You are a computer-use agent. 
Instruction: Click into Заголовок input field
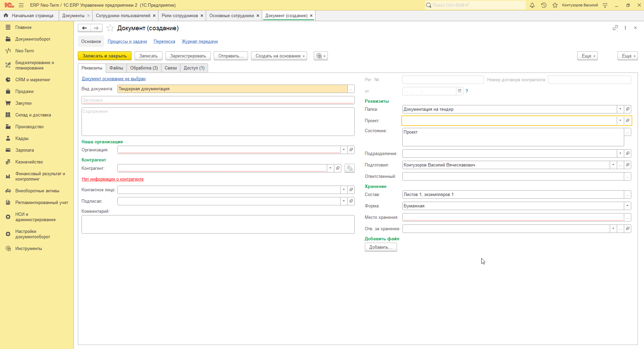[x=218, y=100]
